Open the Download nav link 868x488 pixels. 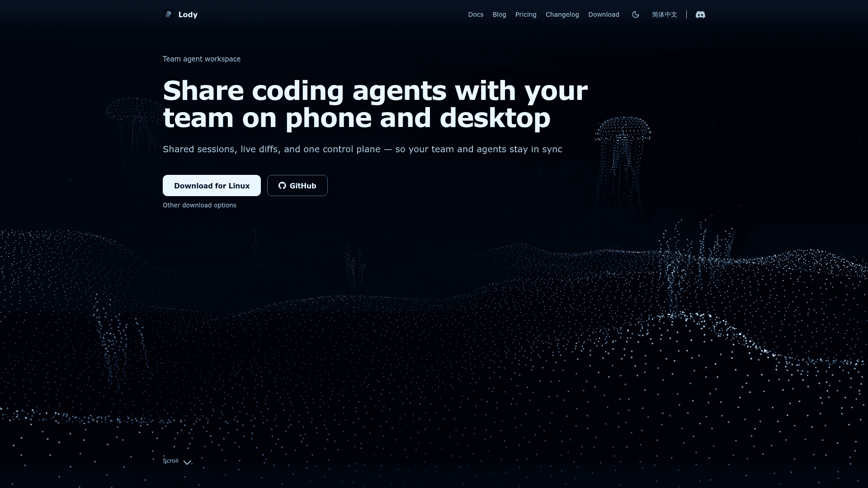(604, 14)
